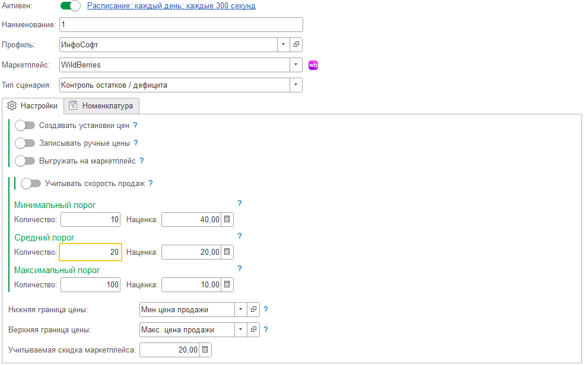Image resolution: width=588 pixels, height=365 pixels.
Task: Show help for Нижняя граница цены
Action: 266,309
